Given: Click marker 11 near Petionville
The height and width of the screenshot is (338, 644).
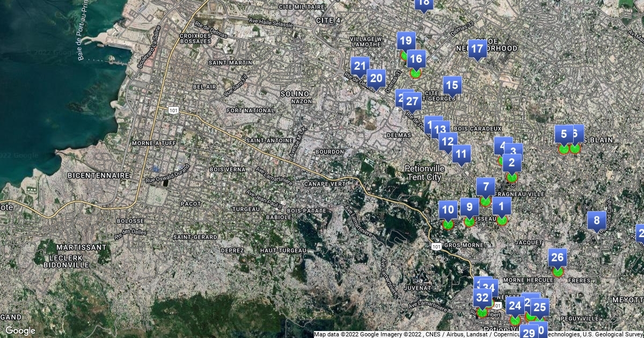Looking at the screenshot, I should pyautogui.click(x=461, y=154).
